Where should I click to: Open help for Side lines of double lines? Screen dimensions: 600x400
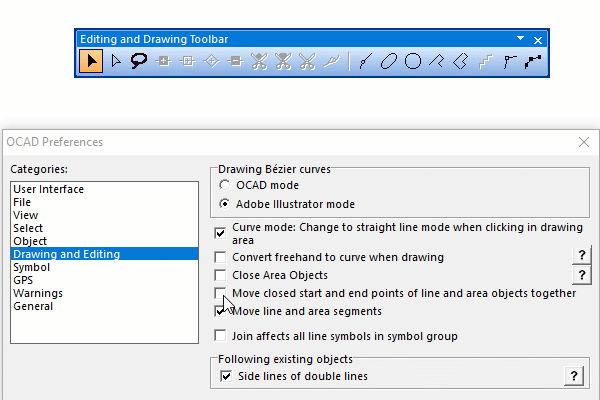(574, 376)
